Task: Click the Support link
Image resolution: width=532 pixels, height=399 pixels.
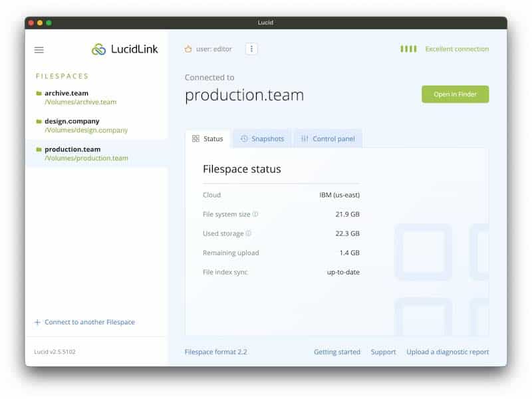Action: point(383,352)
